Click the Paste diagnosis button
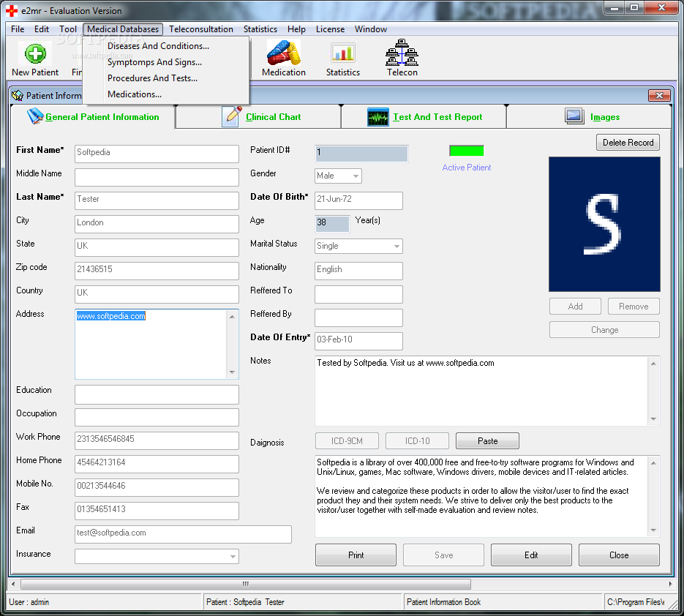The image size is (684, 616). coord(487,441)
